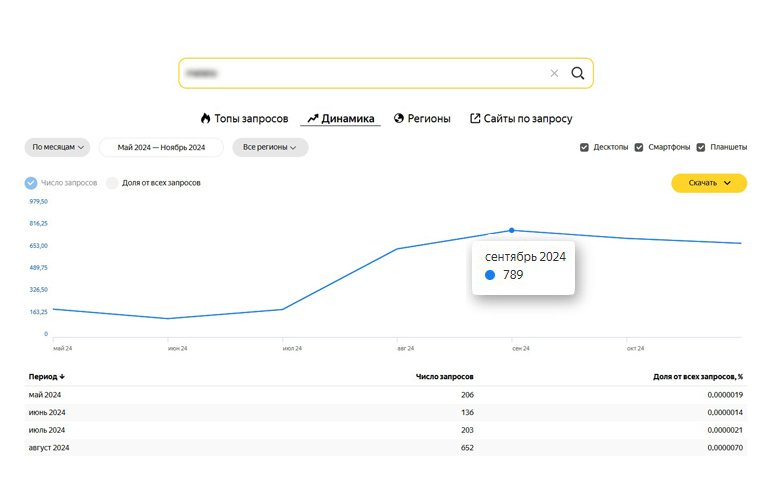Click the globe icon for Регионы

[x=399, y=118]
